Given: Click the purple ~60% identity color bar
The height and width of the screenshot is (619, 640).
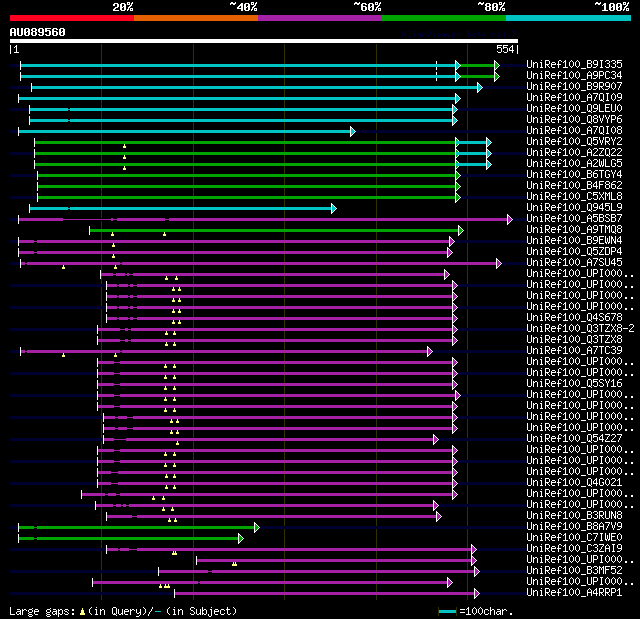Looking at the screenshot, I should click(320, 18).
